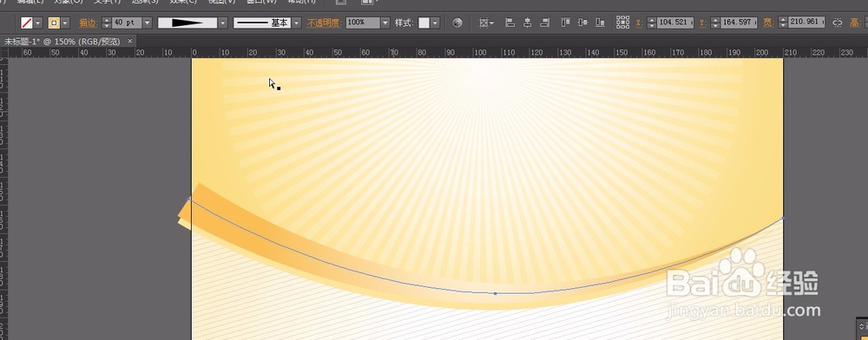Open the 对象(O) menu
Screen dimensions: 868x340
(x=68, y=2)
